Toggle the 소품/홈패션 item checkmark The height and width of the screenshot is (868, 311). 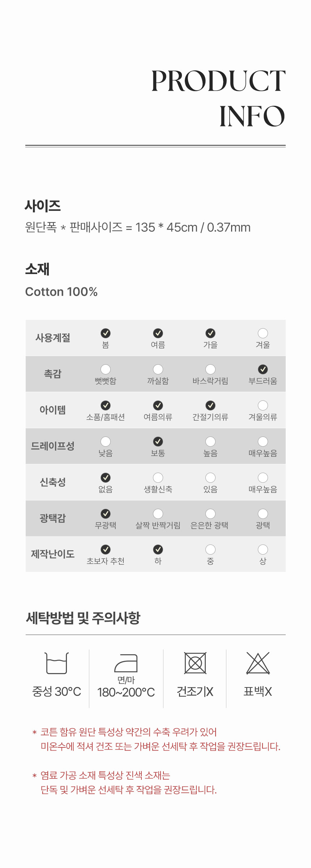106,405
